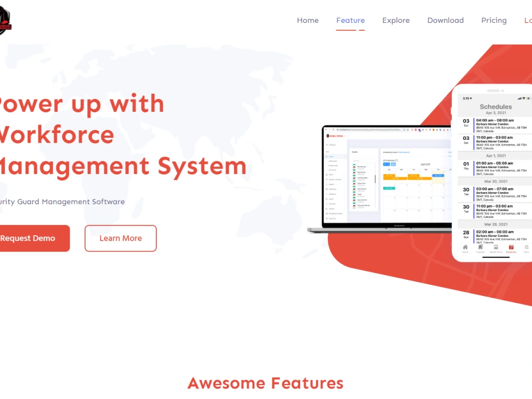532x399 pixels.
Task: Click the 'Apr 3, 2021' date header
Action: [x=496, y=113]
